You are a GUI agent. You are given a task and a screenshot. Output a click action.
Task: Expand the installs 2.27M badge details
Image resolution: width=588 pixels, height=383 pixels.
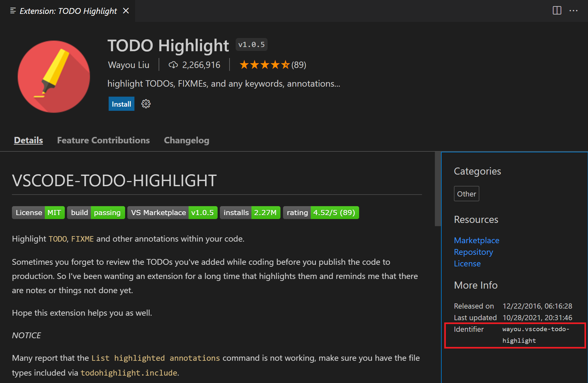[250, 212]
